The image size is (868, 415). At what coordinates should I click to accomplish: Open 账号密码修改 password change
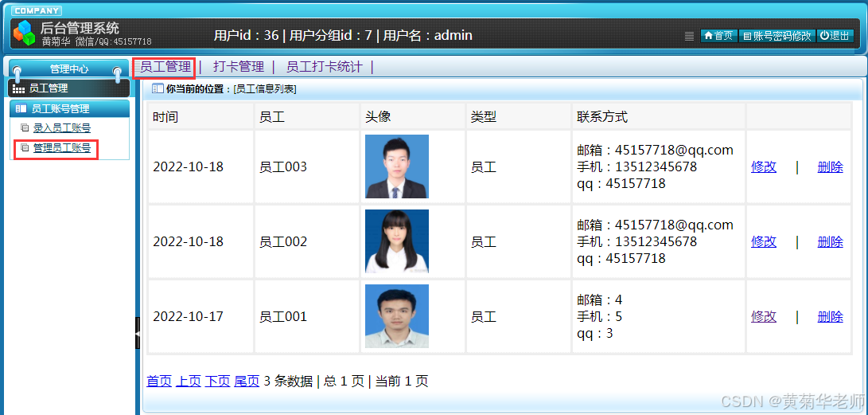pyautogui.click(x=777, y=36)
